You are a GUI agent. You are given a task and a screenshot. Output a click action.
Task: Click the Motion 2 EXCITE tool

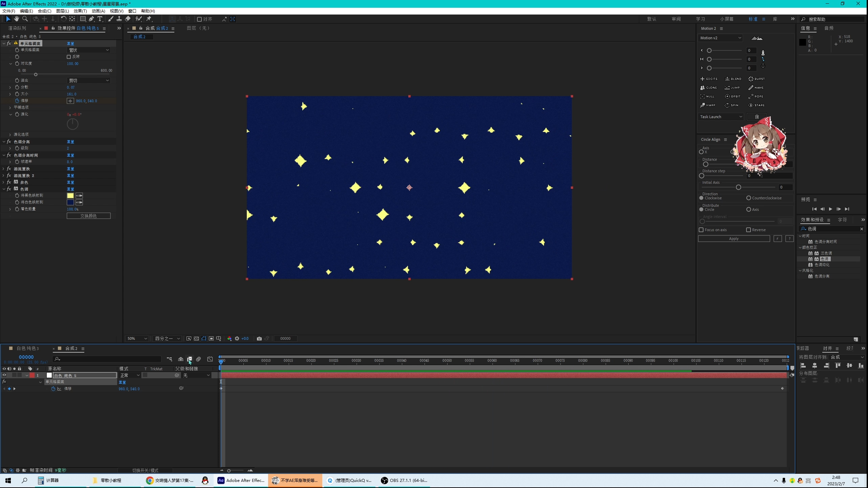click(709, 79)
